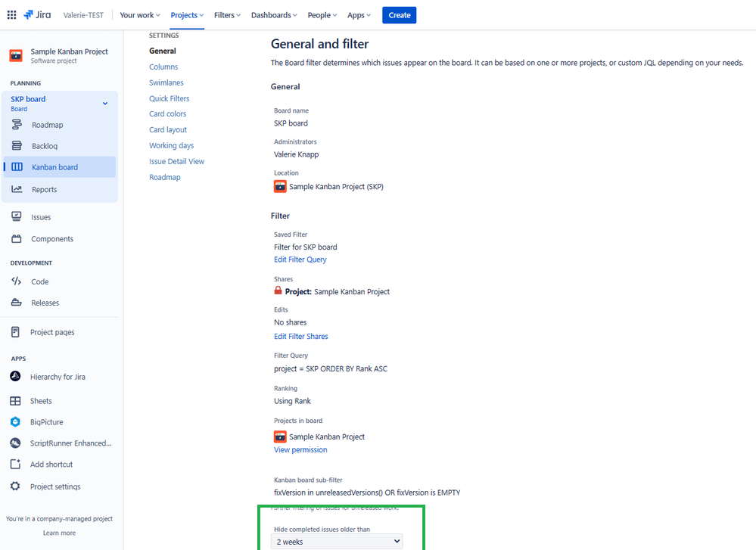The image size is (756, 550).
Task: Open the Your work dropdown
Action: (140, 15)
